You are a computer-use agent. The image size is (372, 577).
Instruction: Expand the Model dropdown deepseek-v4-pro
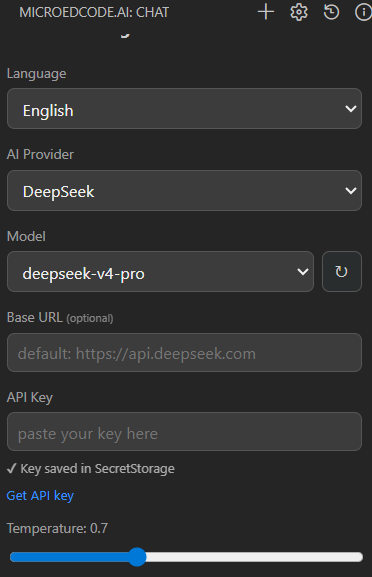(x=160, y=272)
